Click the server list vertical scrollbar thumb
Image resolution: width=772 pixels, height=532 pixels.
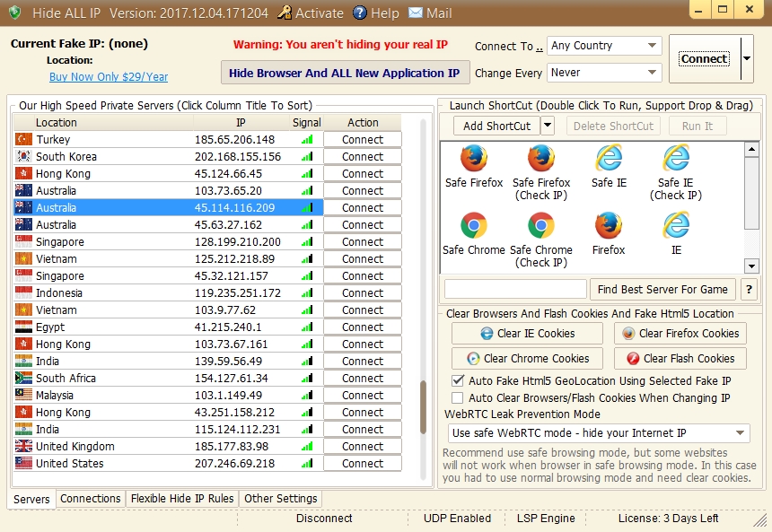423,407
